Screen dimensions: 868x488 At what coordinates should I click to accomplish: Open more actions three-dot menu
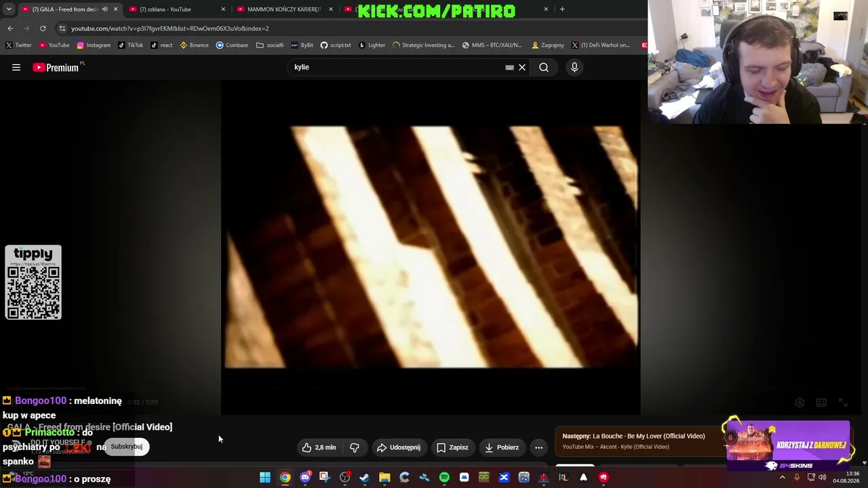point(538,447)
